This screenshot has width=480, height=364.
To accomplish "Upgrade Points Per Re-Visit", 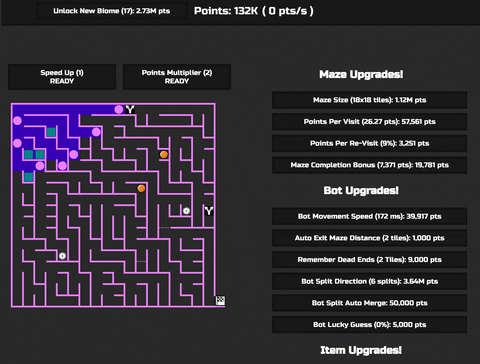I will (369, 143).
